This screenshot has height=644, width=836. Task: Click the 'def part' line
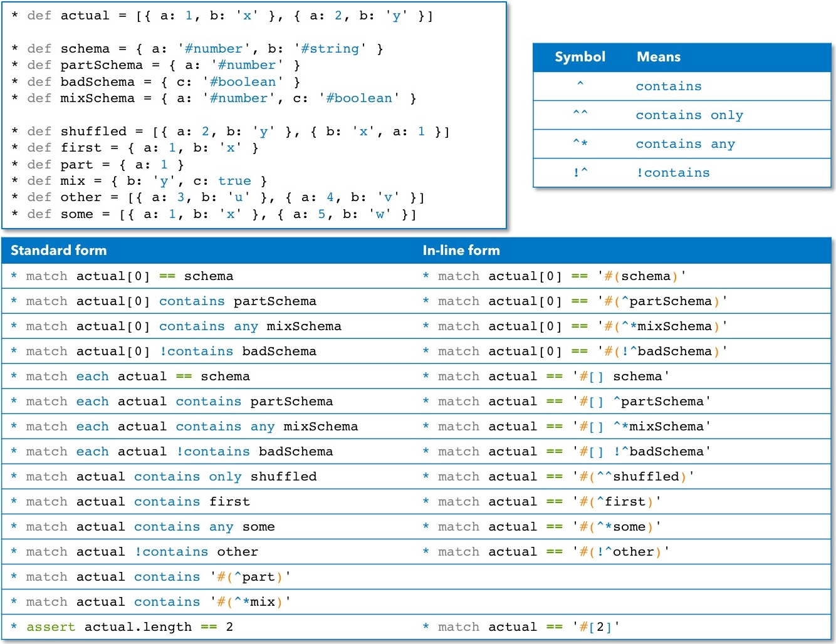[x=98, y=165]
